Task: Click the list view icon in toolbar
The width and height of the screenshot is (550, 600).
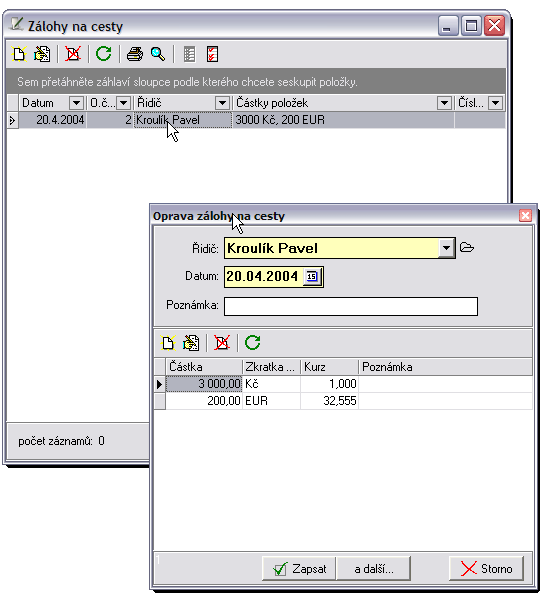Action: click(189, 54)
